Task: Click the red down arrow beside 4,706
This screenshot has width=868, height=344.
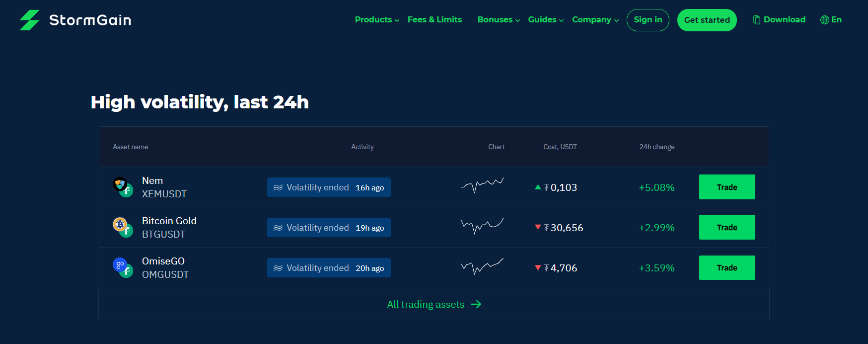Action: [x=538, y=267]
